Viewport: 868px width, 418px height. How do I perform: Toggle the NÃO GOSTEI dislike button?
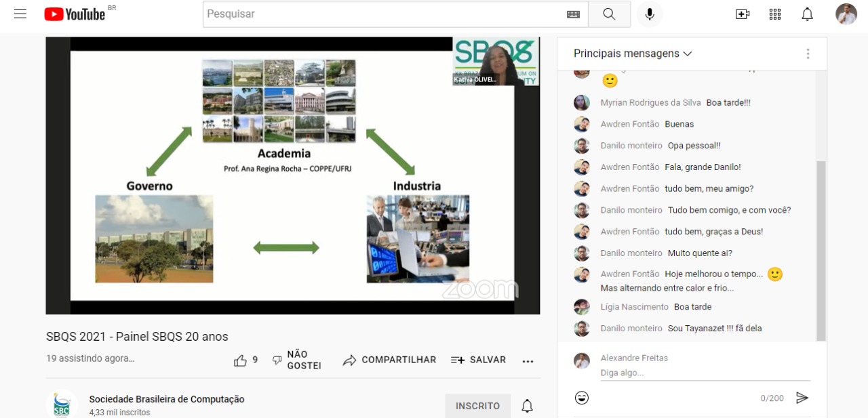pyautogui.click(x=296, y=360)
